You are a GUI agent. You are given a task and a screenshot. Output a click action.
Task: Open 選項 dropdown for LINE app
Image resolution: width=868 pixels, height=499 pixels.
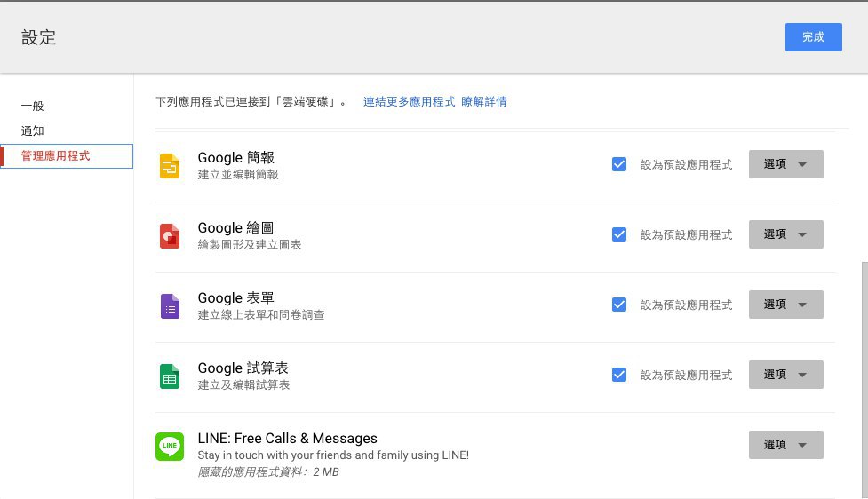785,445
